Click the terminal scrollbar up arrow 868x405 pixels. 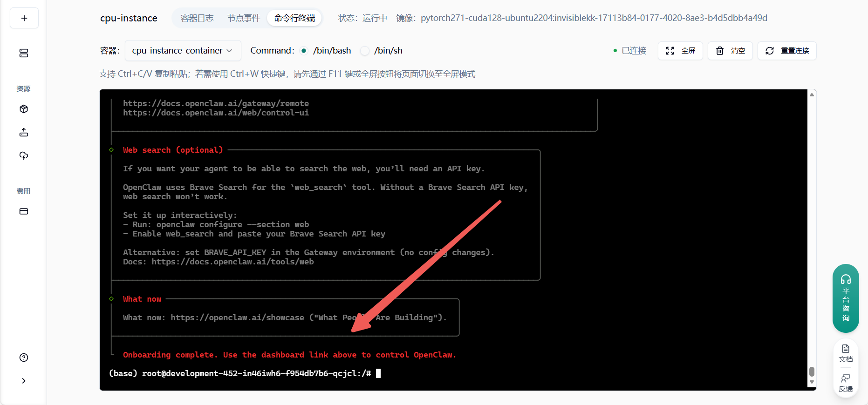[x=812, y=94]
